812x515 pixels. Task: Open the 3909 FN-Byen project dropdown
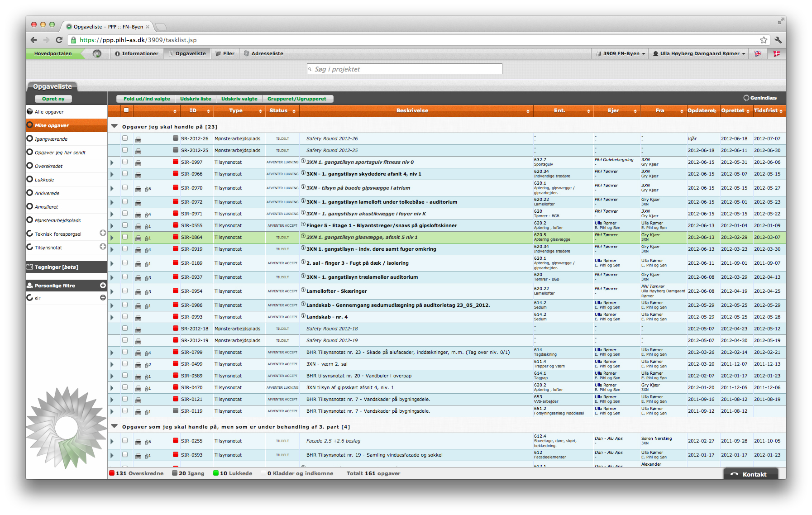pyautogui.click(x=621, y=54)
